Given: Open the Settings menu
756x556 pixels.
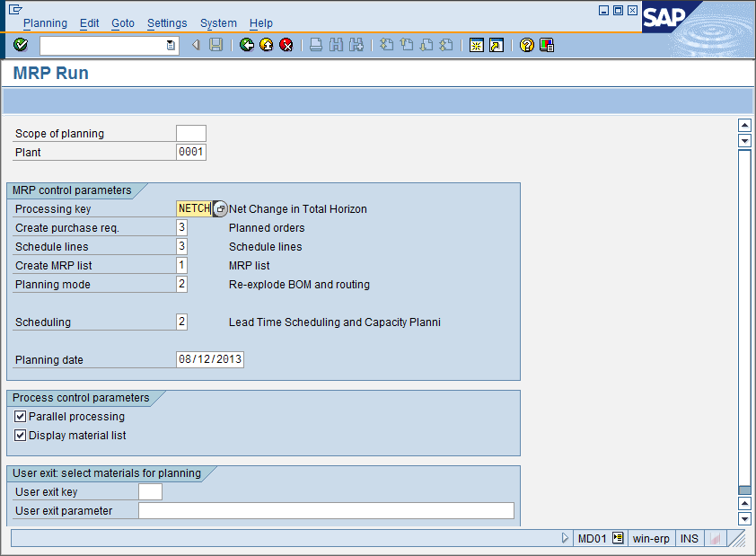Looking at the screenshot, I should (167, 23).
